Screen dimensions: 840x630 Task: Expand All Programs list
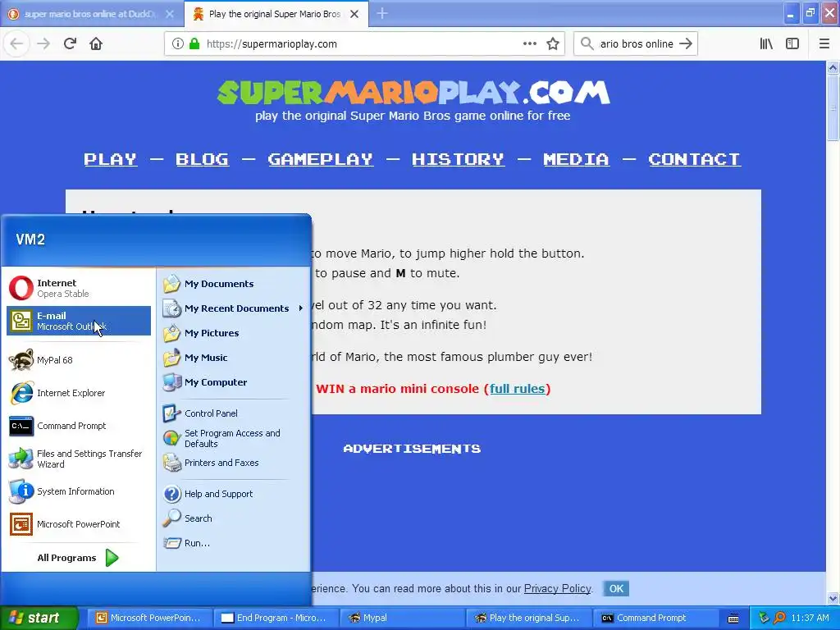click(x=78, y=558)
